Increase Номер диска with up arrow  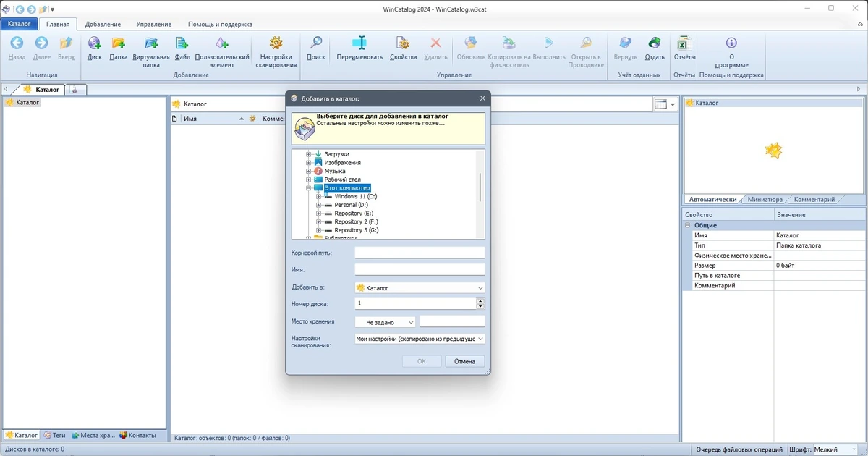pyautogui.click(x=481, y=300)
